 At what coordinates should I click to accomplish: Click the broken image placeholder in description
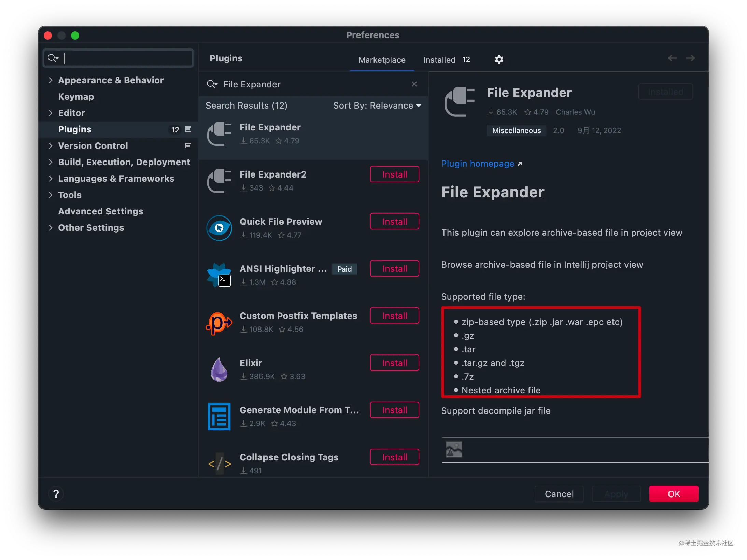pos(454,449)
